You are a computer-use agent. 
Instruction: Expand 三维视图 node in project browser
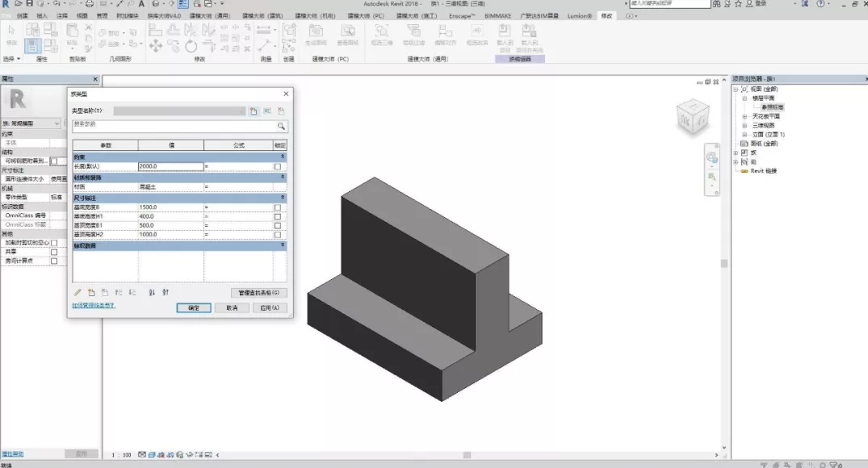click(744, 126)
